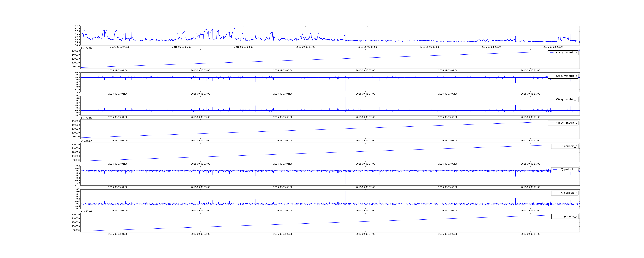Viewport: 644px width, 258px height.
Task: Click the 0.1 tick of symmetric_h plot
Action: click(x=78, y=96)
